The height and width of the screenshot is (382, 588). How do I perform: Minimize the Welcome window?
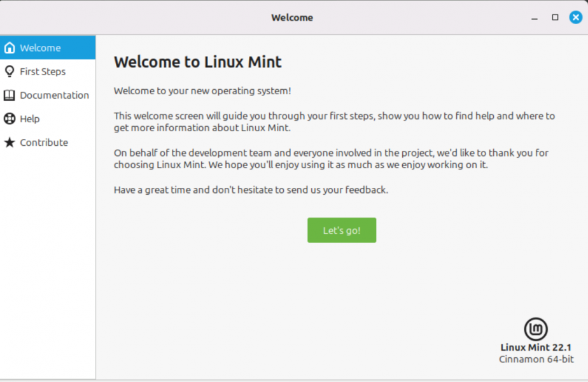(x=535, y=18)
